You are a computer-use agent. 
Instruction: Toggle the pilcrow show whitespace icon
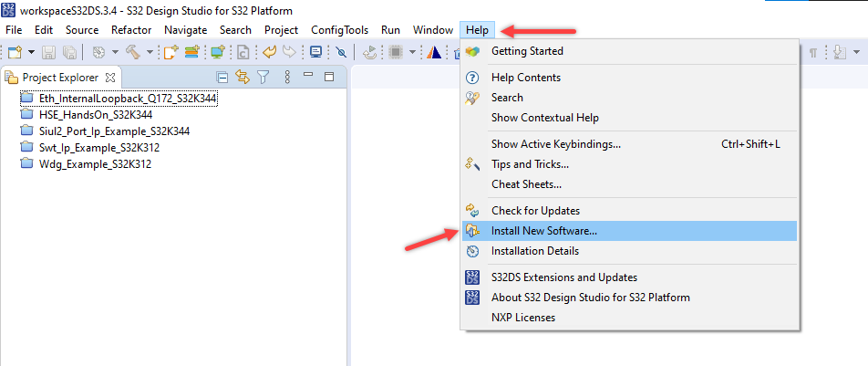coord(813,52)
